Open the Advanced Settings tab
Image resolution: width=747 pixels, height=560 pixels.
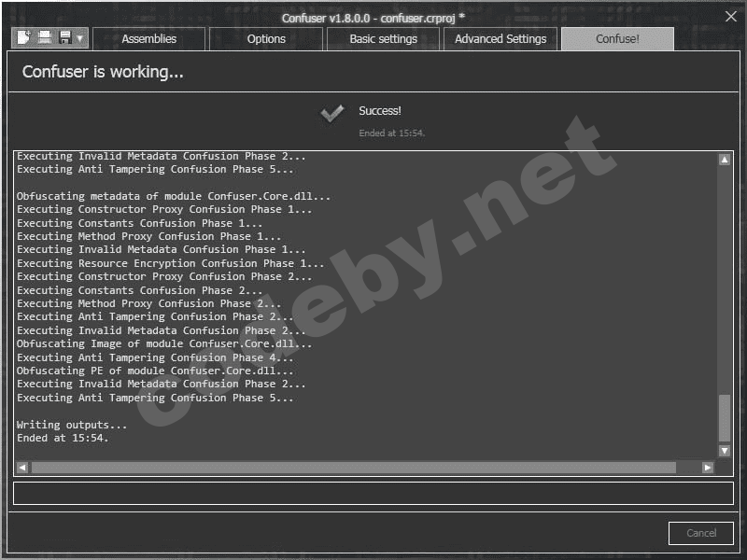click(x=500, y=39)
